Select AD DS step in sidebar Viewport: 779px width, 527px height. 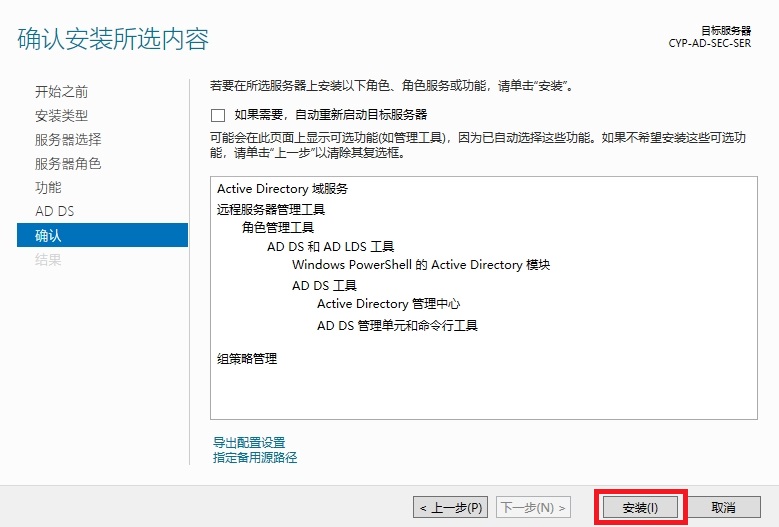[55, 211]
